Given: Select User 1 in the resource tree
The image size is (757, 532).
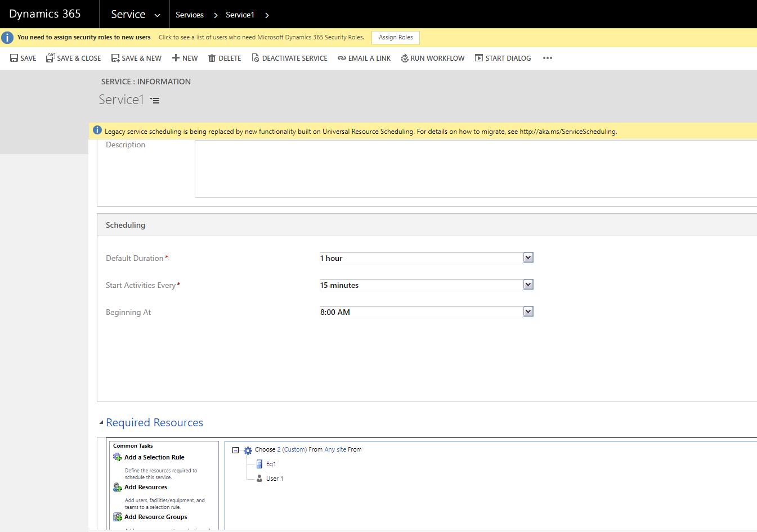Looking at the screenshot, I should [x=275, y=479].
